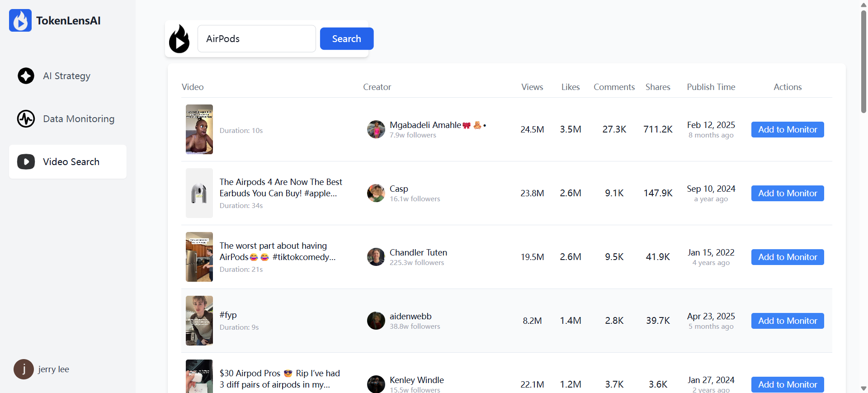Add Mgabadeli Amahle video to monitor
868x393 pixels.
click(788, 129)
